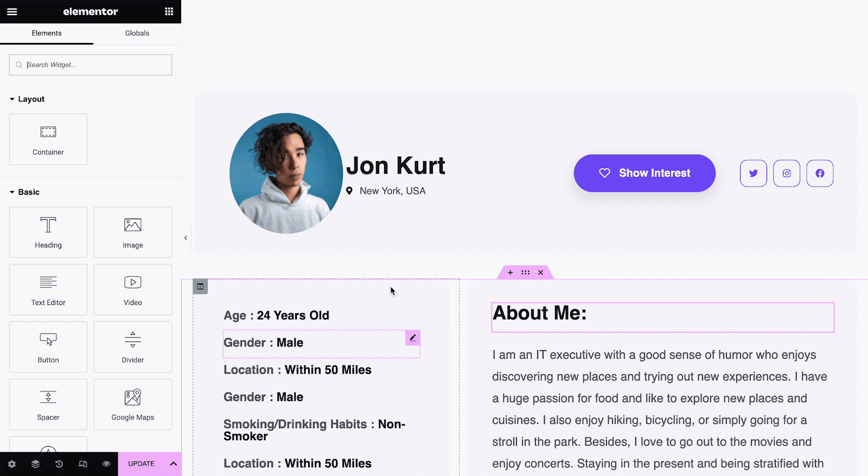The width and height of the screenshot is (868, 476).
Task: Expand the save options arrow beside UPDATE
Action: click(174, 464)
